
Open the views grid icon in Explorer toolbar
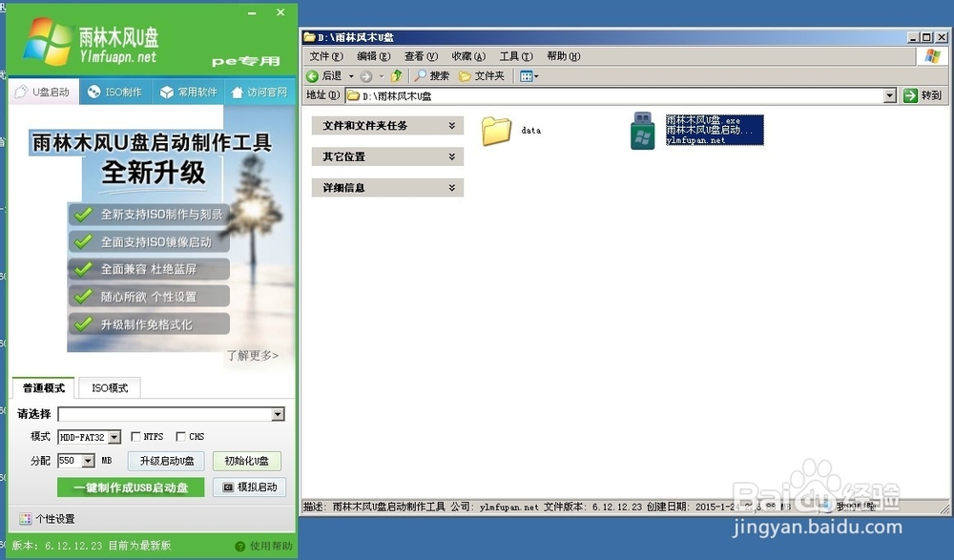click(528, 75)
